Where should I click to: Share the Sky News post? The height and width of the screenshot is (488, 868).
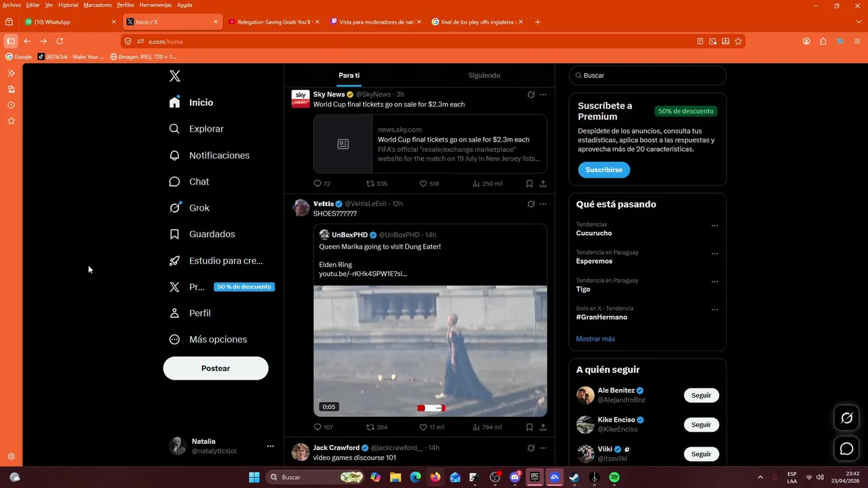(x=543, y=184)
